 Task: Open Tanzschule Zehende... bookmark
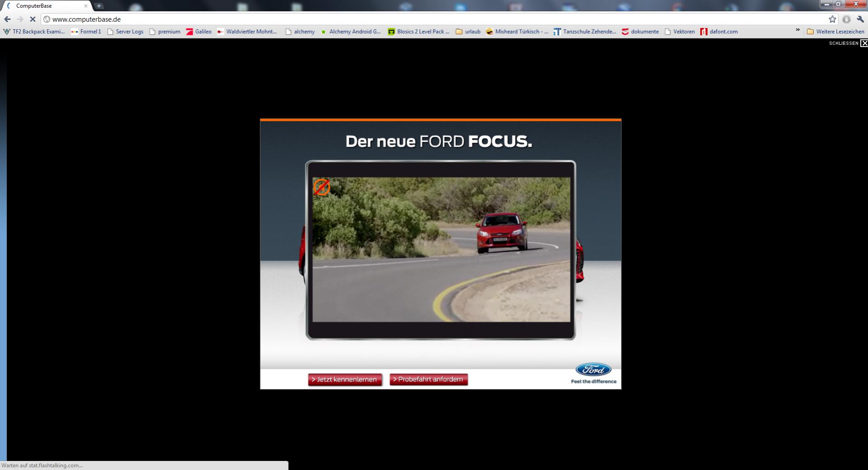pyautogui.click(x=585, y=32)
